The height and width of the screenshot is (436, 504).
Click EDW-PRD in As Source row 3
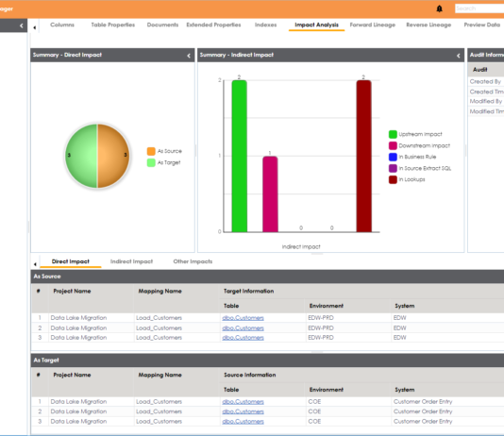(x=321, y=338)
